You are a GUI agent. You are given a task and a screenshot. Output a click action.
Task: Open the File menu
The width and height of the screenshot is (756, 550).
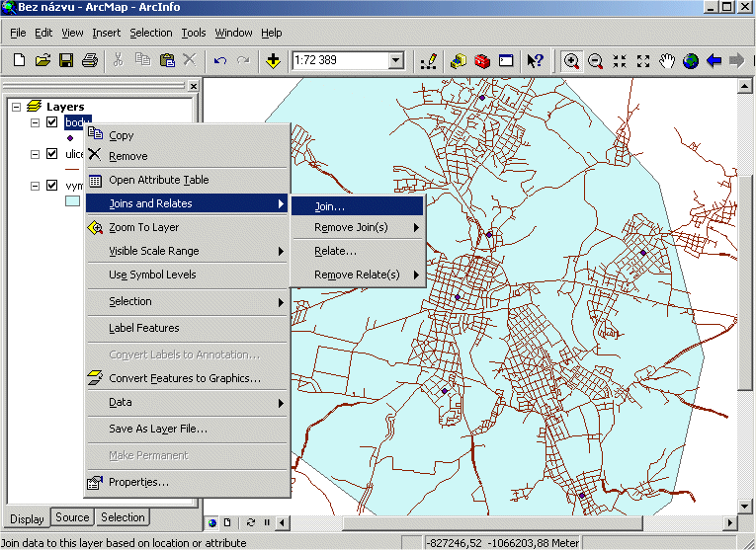pyautogui.click(x=18, y=33)
